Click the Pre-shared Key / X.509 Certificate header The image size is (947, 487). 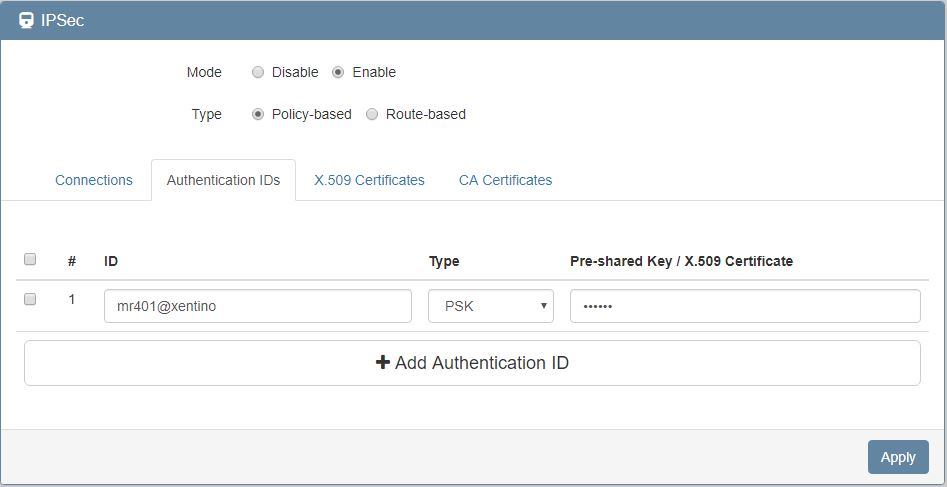point(681,261)
